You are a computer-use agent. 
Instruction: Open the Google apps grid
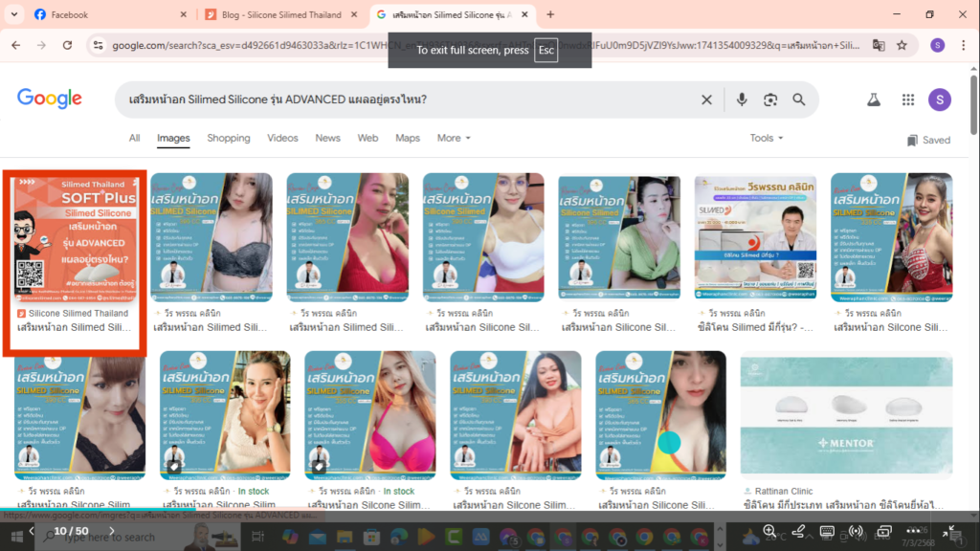[908, 99]
